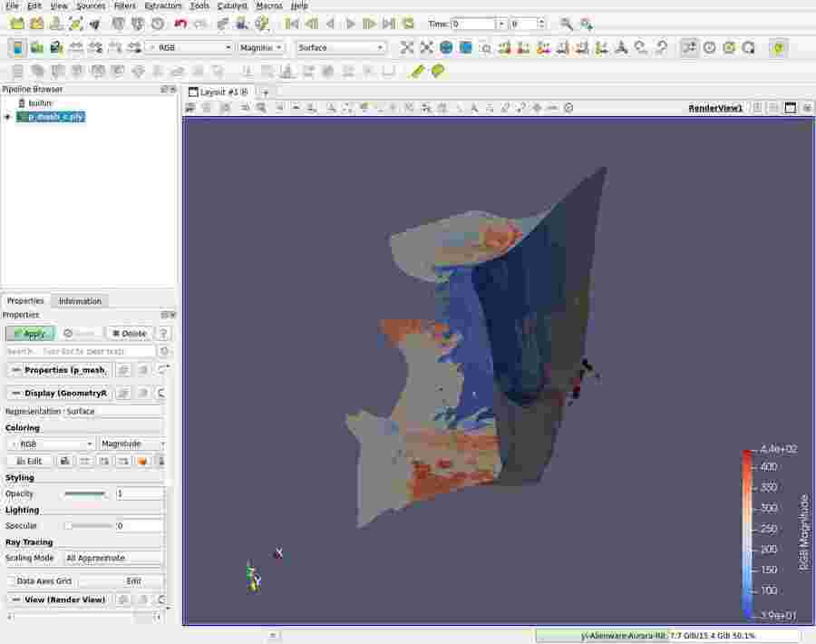Click the Delete button in Properties

129,333
